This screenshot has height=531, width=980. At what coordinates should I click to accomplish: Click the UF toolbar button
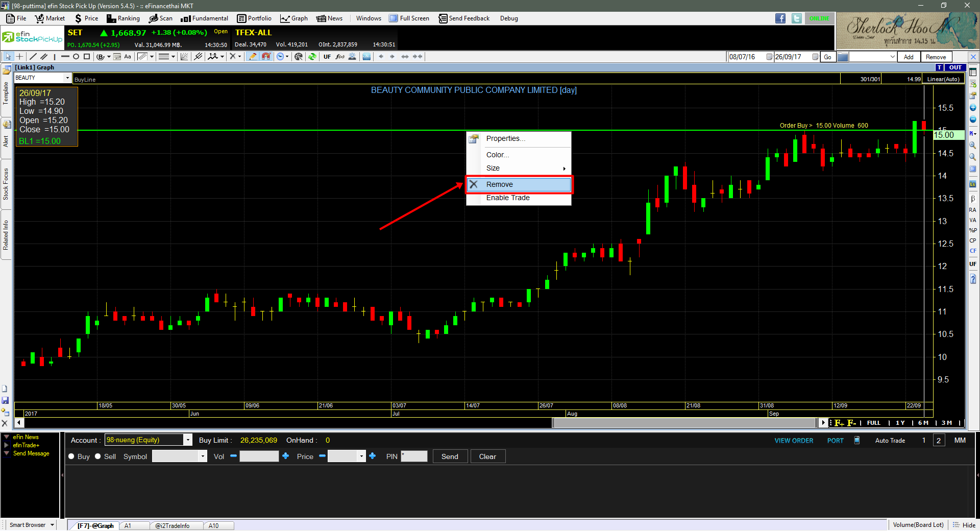click(x=327, y=57)
